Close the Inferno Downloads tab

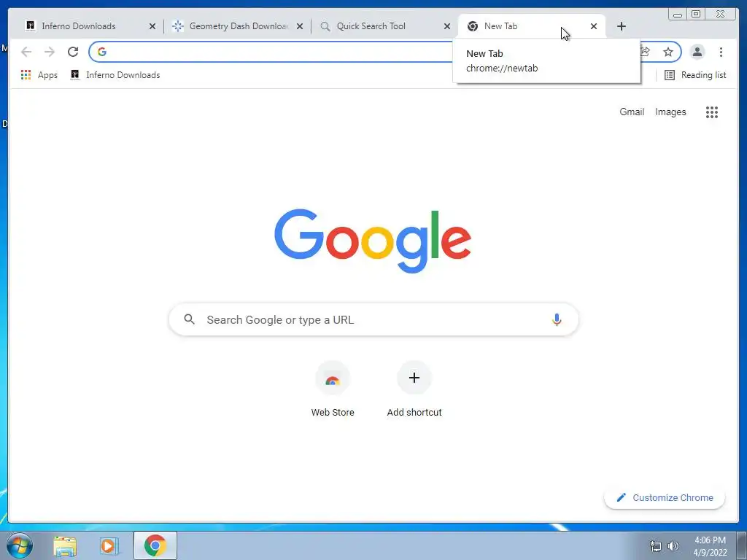[x=152, y=26]
